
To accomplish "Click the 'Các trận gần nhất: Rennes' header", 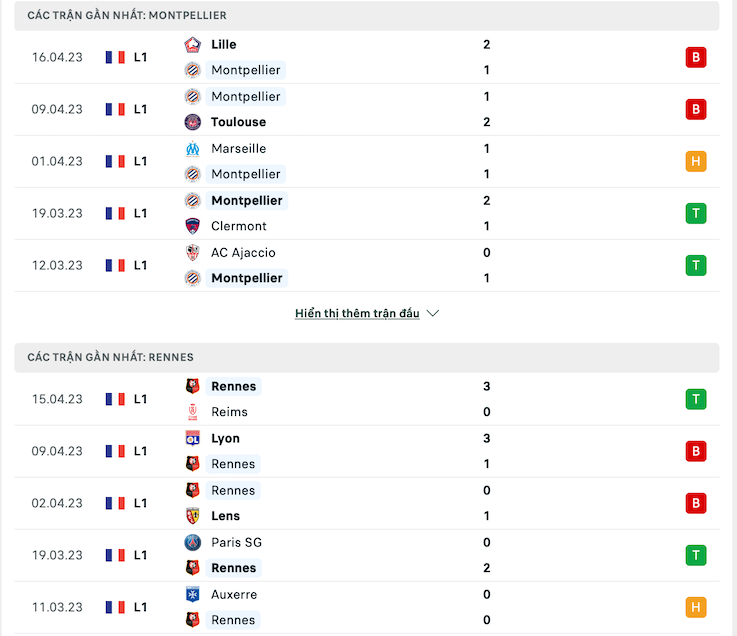I will click(x=367, y=358).
